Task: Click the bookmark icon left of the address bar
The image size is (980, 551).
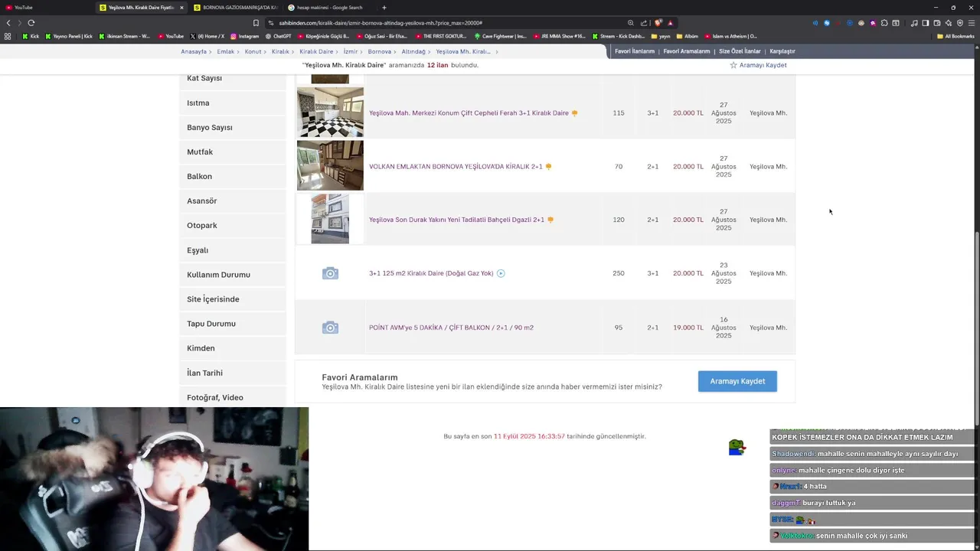Action: tap(256, 23)
